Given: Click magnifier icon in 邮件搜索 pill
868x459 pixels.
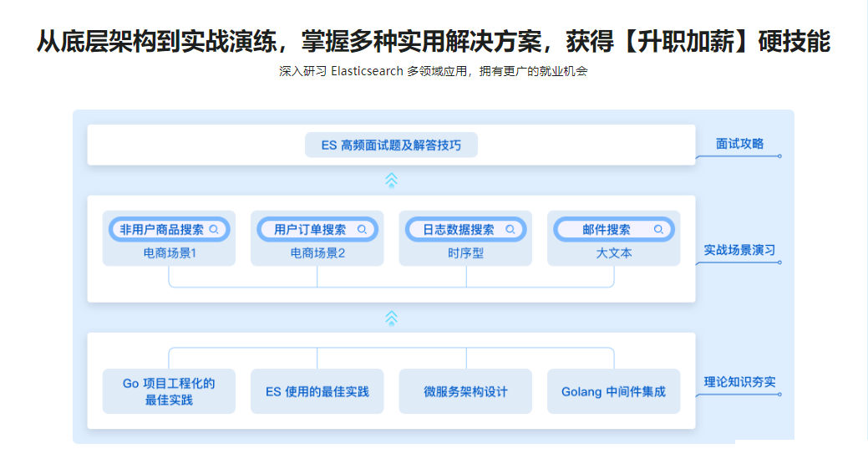Looking at the screenshot, I should pyautogui.click(x=658, y=229).
